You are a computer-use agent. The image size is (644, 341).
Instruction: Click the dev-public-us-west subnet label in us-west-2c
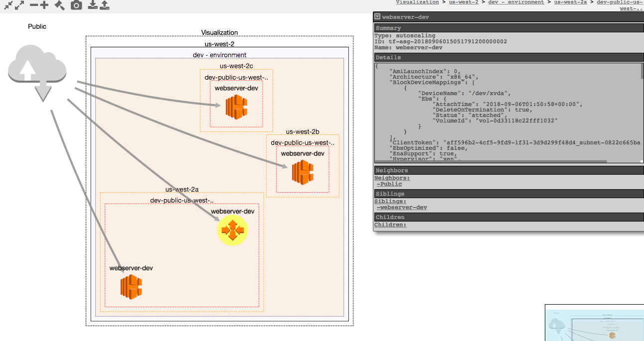pos(237,78)
